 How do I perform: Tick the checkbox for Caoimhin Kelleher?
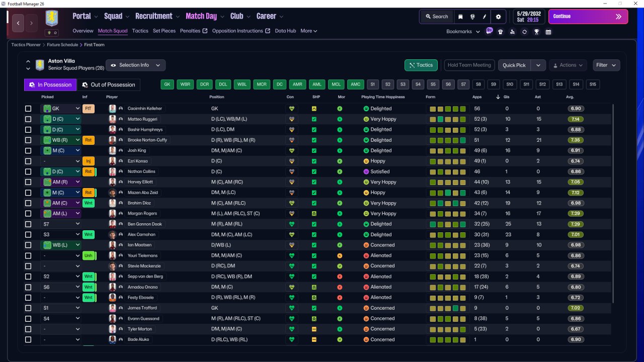click(28, 109)
